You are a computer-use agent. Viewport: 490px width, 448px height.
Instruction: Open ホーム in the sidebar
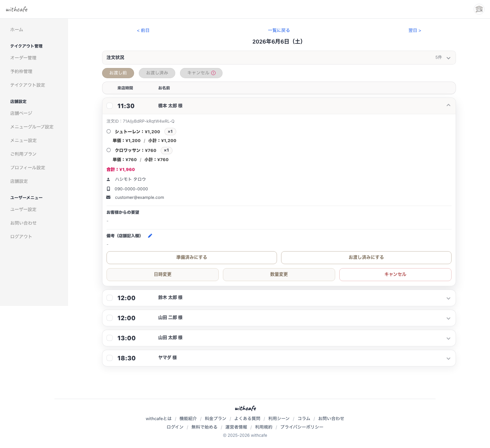(x=17, y=30)
